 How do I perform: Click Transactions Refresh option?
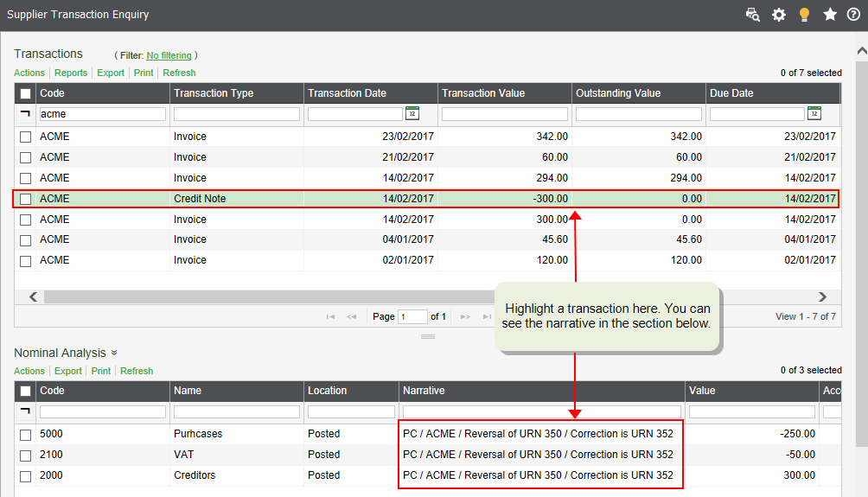[x=179, y=73]
